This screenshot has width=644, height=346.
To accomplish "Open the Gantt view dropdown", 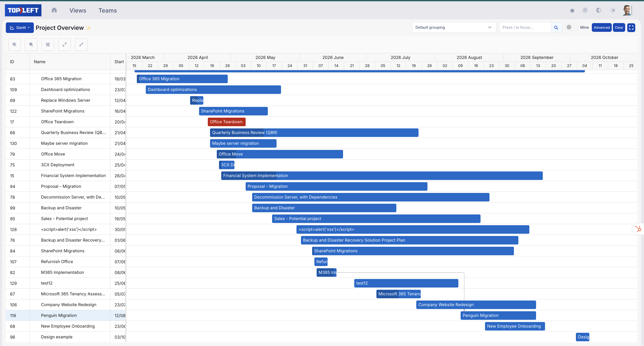I will [20, 28].
